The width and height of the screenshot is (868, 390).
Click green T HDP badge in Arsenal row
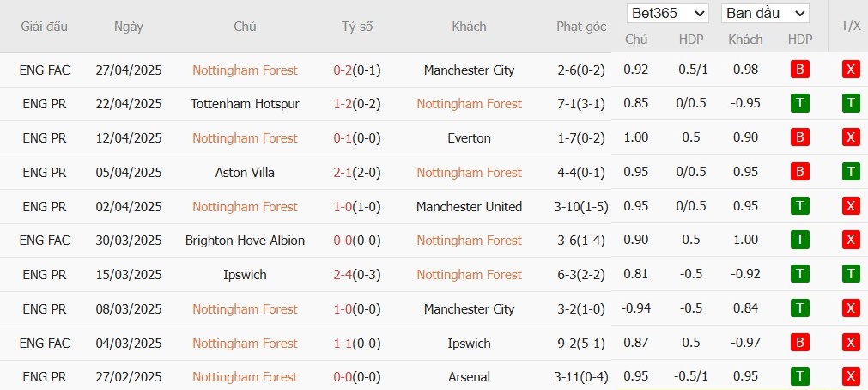tap(800, 377)
